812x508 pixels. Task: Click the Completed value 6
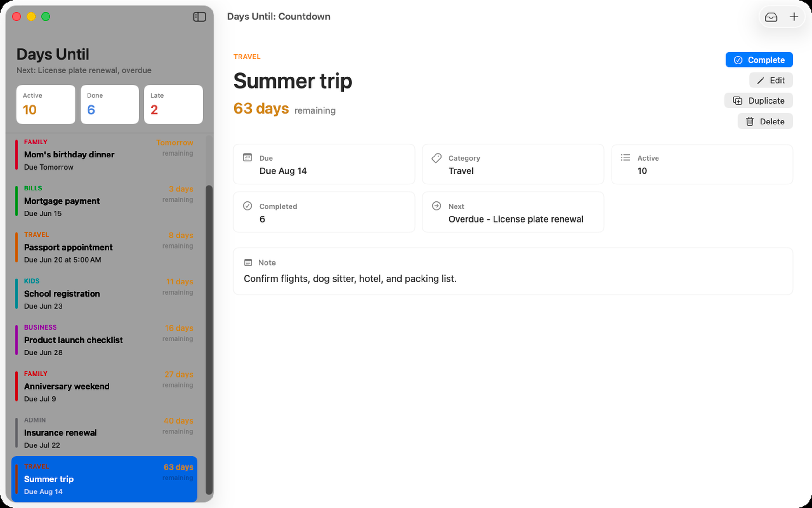point(262,219)
